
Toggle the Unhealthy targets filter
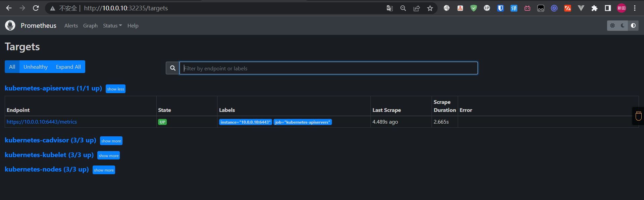(x=36, y=67)
